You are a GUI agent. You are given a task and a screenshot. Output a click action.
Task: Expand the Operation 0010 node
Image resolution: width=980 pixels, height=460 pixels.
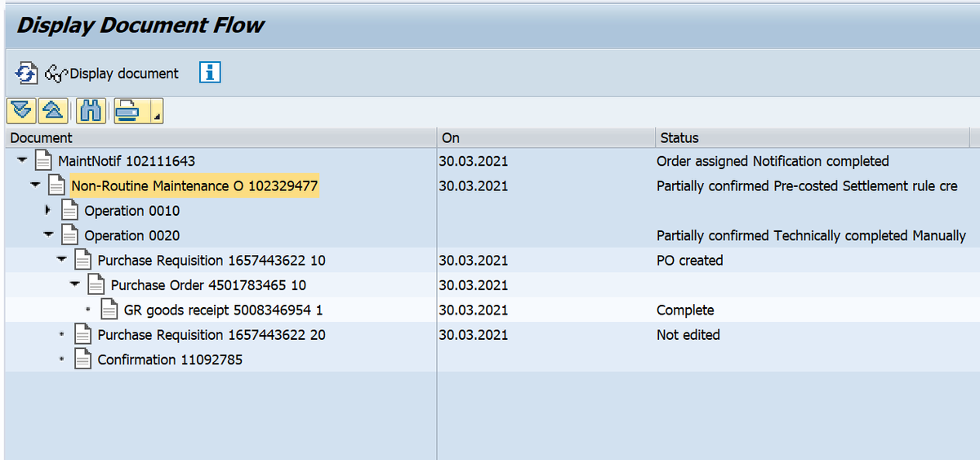tap(48, 210)
